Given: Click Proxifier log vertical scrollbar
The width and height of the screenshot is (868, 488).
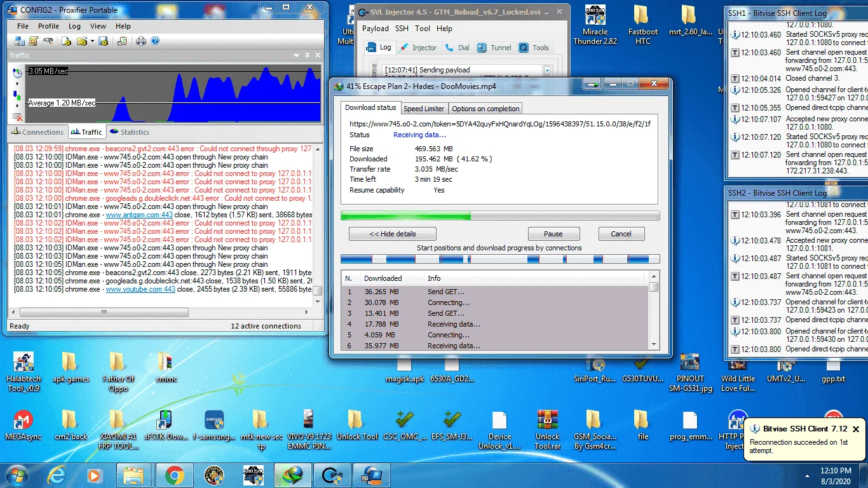Looking at the screenshot, I should (x=318, y=225).
